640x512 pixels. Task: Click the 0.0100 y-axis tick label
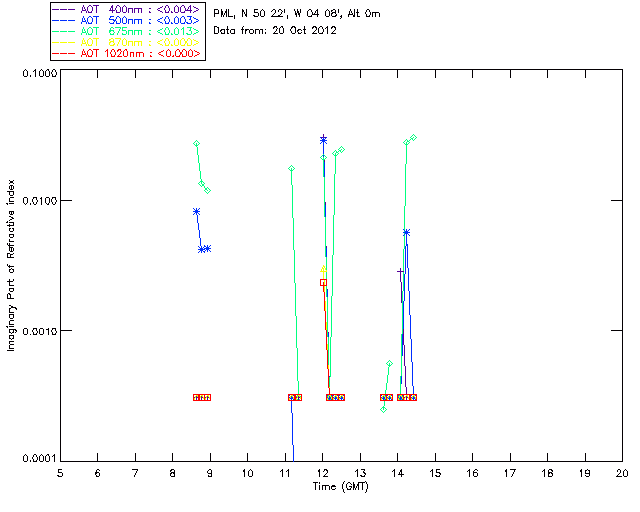[x=40, y=201]
